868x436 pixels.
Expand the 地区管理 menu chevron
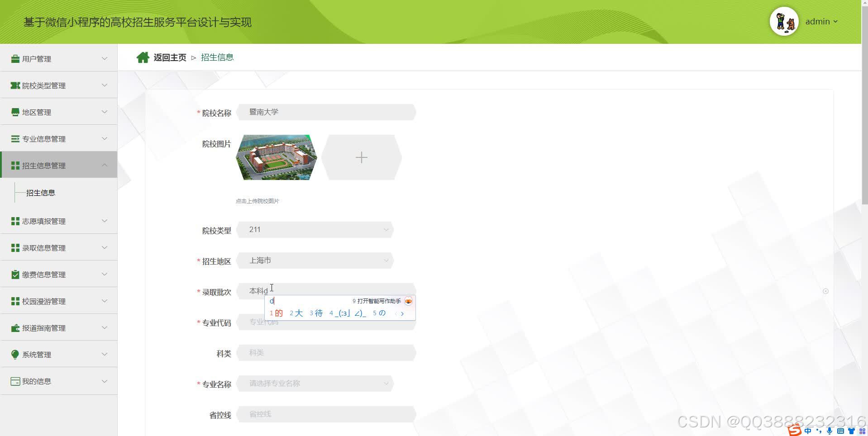point(105,112)
